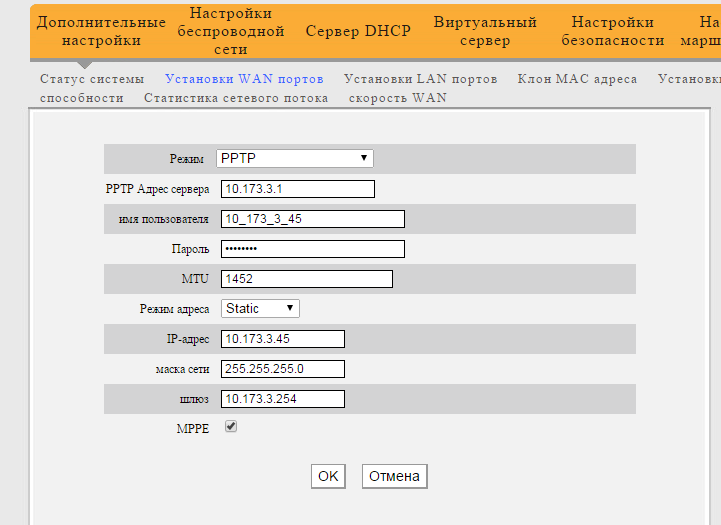Focus the Пароль password field

[313, 249]
